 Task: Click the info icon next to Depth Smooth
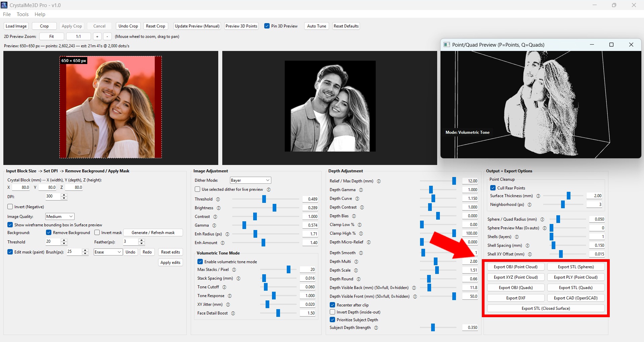pyautogui.click(x=361, y=253)
